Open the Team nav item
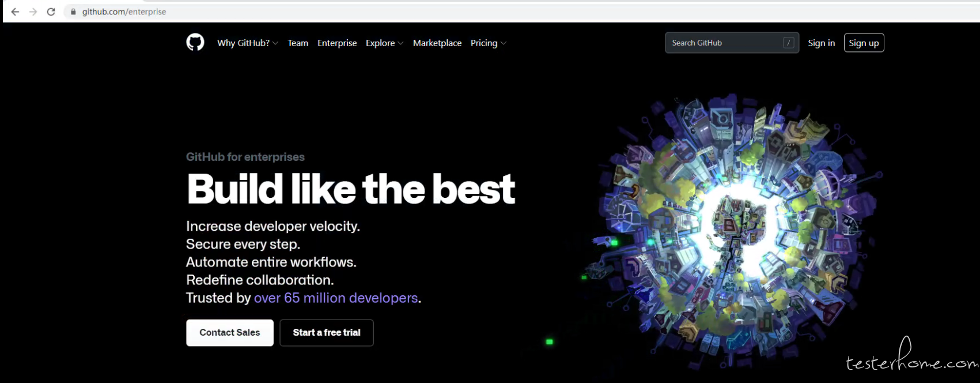 [298, 43]
